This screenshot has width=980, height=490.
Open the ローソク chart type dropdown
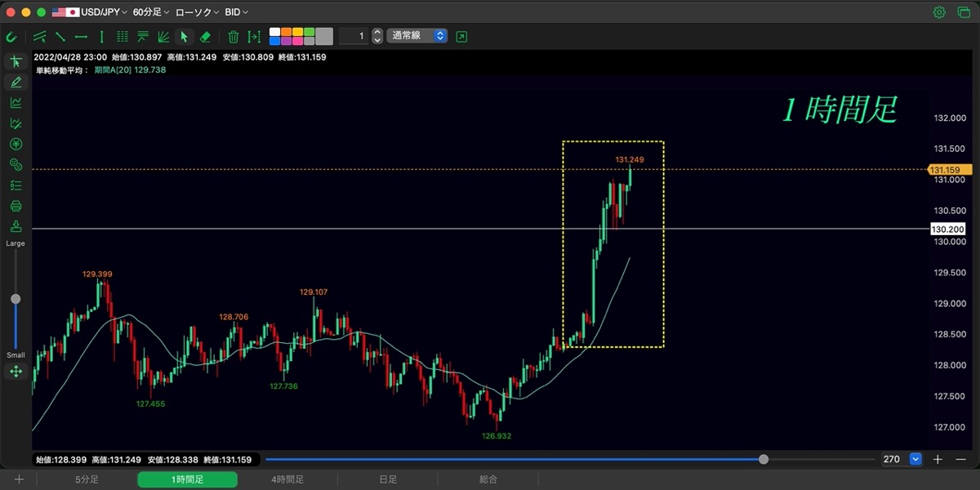click(197, 12)
